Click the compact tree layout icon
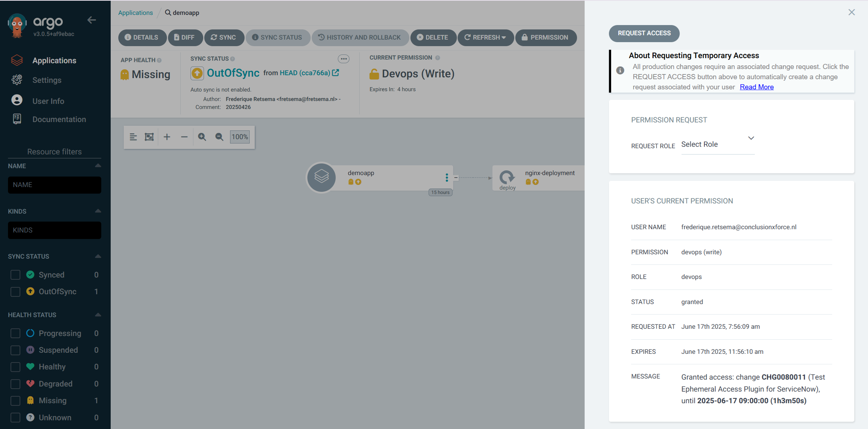The image size is (868, 429). (x=133, y=137)
